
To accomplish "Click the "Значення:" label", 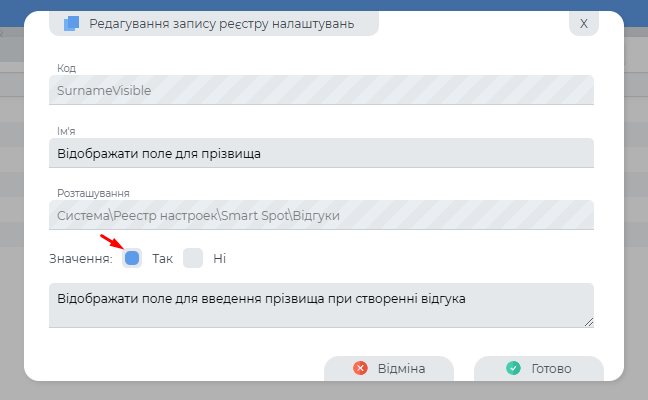I will coord(80,259).
